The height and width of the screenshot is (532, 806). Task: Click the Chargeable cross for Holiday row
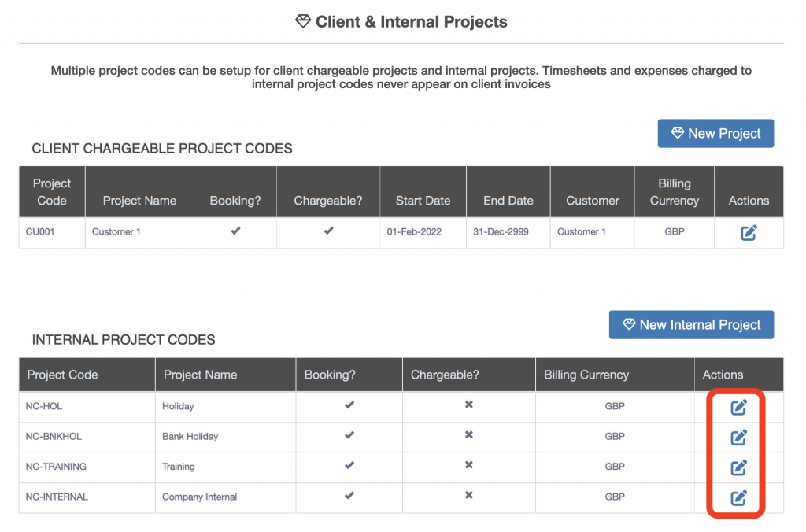point(468,405)
